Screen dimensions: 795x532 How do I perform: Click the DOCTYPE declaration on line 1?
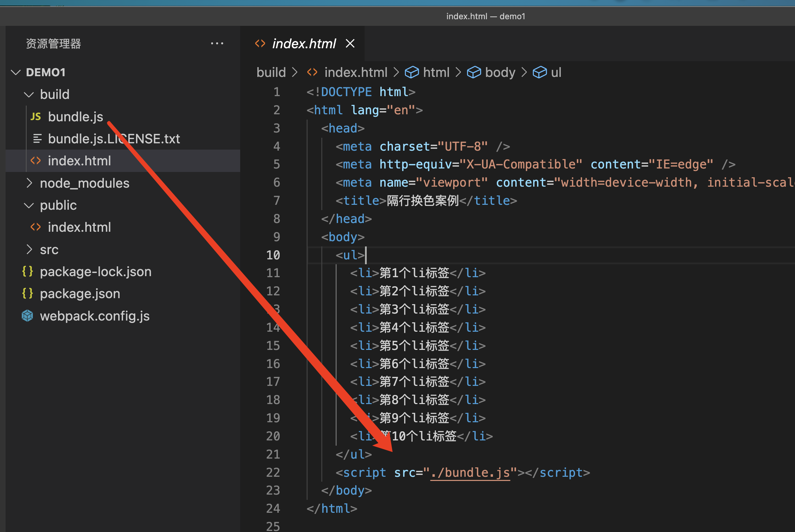click(361, 92)
